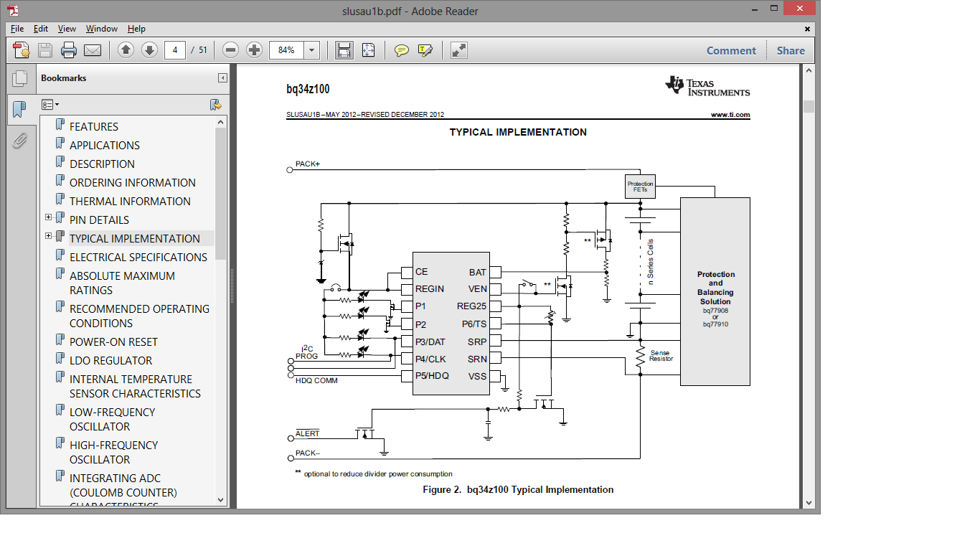980x551 pixels.
Task: Jump to the DESCRIPTION bookmark
Action: coord(102,164)
